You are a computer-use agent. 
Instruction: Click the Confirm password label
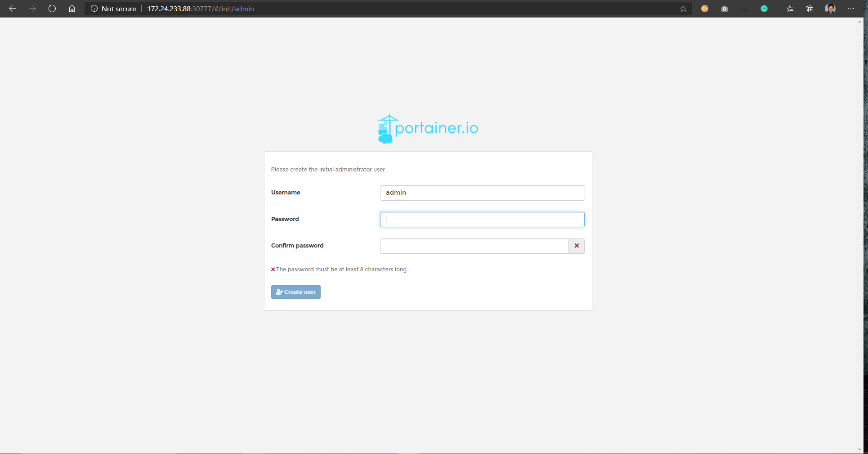(297, 246)
